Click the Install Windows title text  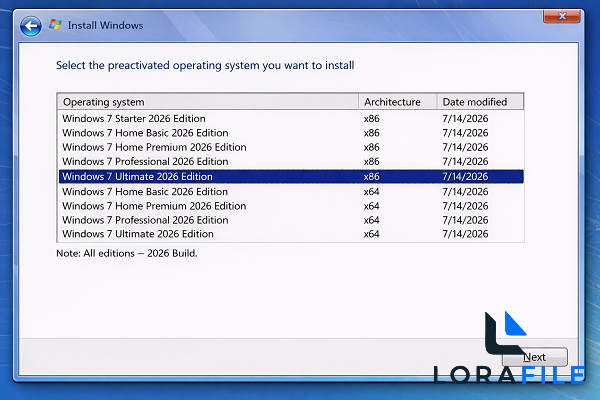click(106, 25)
